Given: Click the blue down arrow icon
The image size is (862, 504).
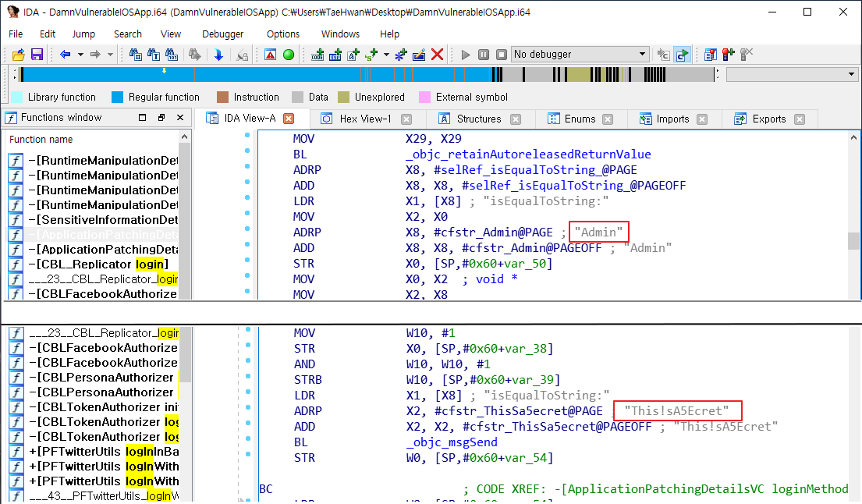Looking at the screenshot, I should (218, 55).
